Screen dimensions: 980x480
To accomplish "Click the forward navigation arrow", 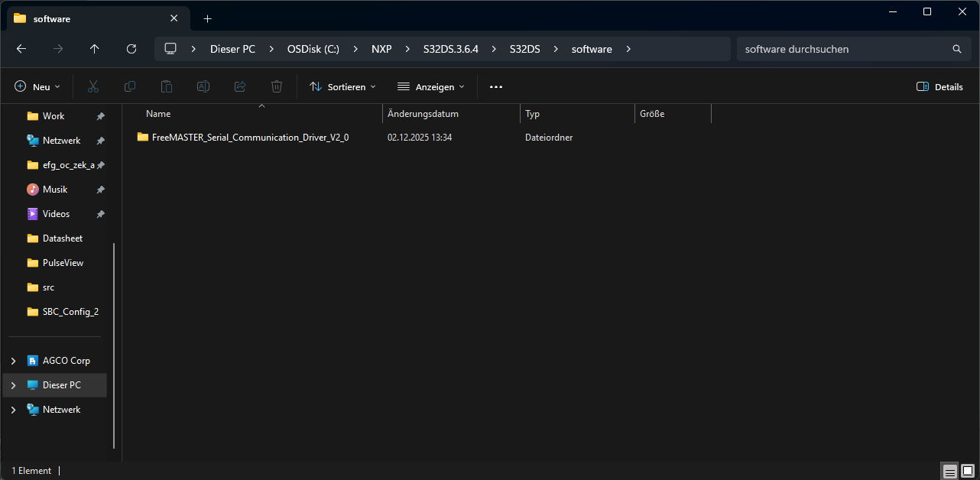I will [58, 49].
